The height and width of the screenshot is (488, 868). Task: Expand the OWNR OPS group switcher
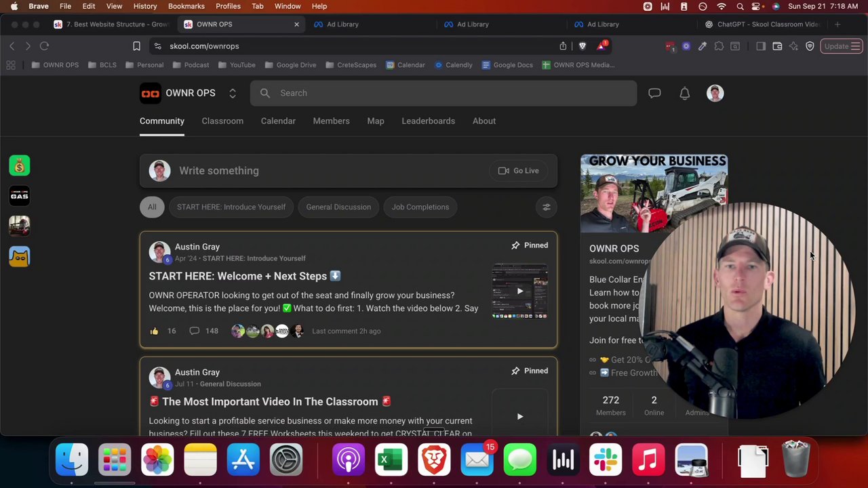[x=233, y=94]
